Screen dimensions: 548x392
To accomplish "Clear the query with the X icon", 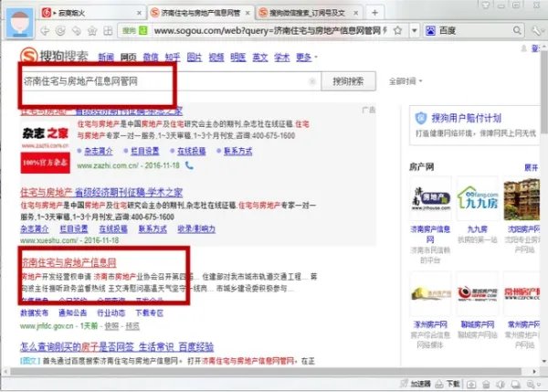I will tap(312, 81).
